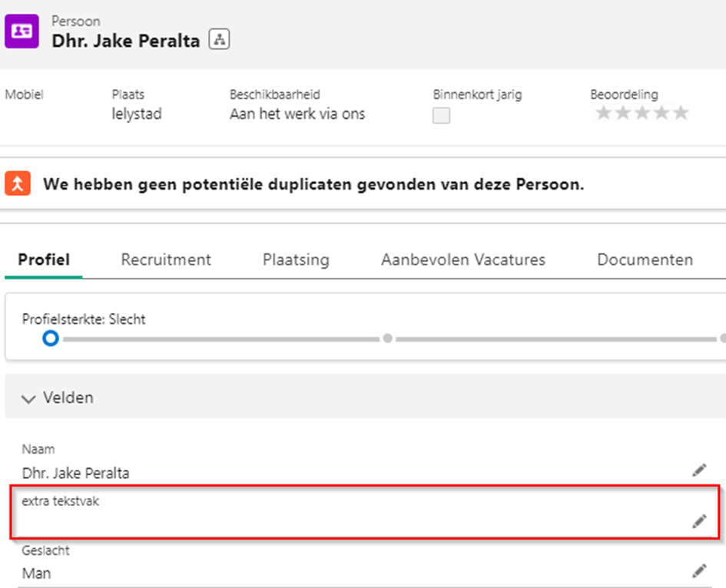Click the purple Persoon contact card icon
This screenshot has height=588, width=726.
[x=22, y=31]
